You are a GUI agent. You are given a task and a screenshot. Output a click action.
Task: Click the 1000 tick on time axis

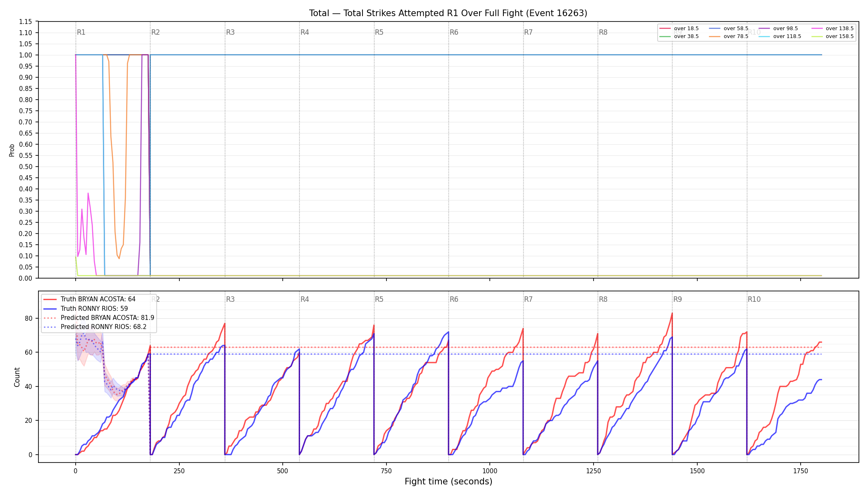(490, 471)
